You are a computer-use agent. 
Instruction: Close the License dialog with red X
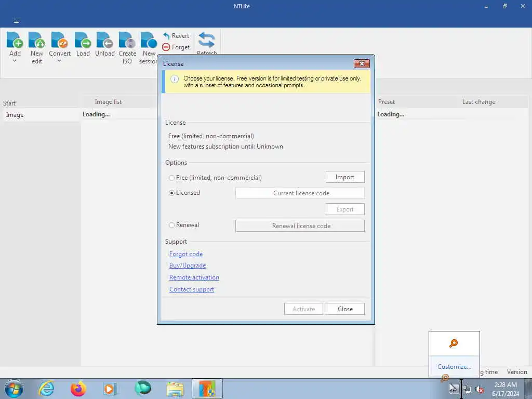[362, 63]
